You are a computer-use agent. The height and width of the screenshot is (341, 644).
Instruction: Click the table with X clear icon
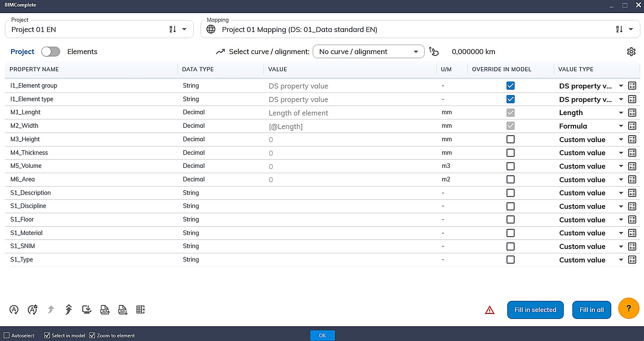click(x=140, y=310)
